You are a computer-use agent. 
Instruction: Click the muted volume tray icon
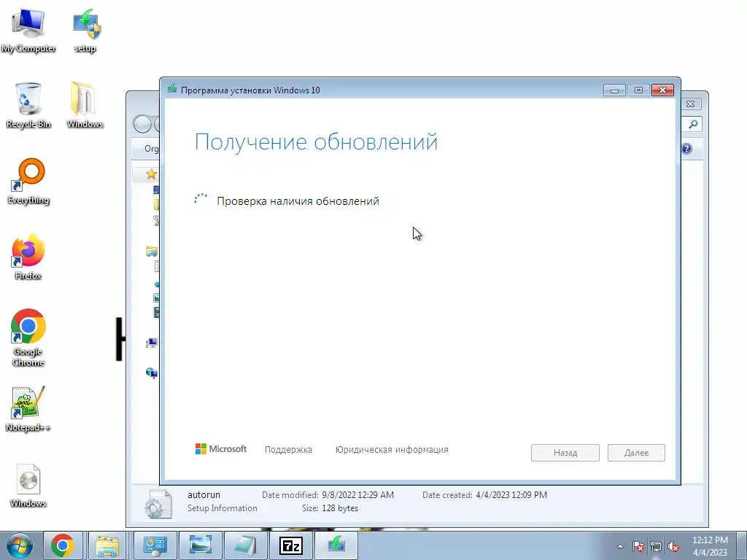pos(673,547)
